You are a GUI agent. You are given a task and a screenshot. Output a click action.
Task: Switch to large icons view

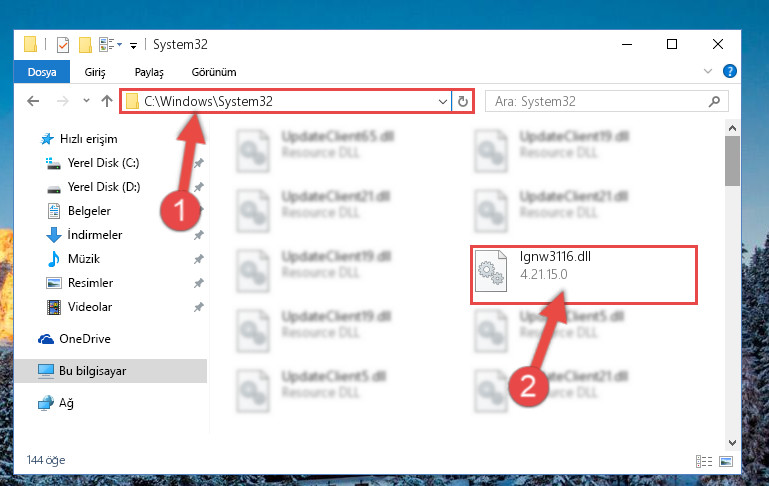[x=726, y=461]
